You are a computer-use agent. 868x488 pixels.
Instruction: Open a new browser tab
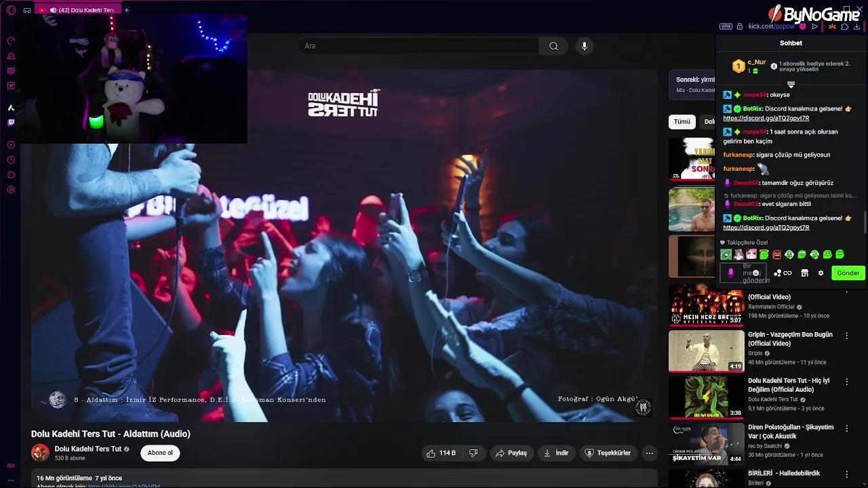[127, 10]
